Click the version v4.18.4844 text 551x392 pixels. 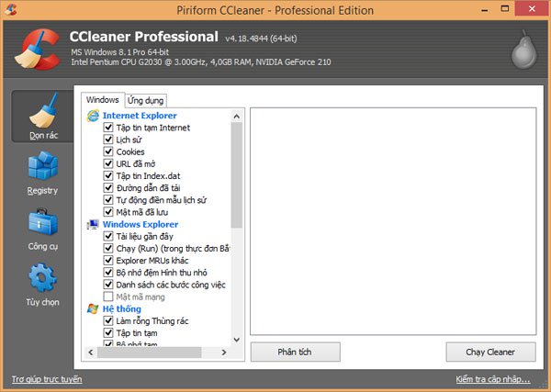261,39
